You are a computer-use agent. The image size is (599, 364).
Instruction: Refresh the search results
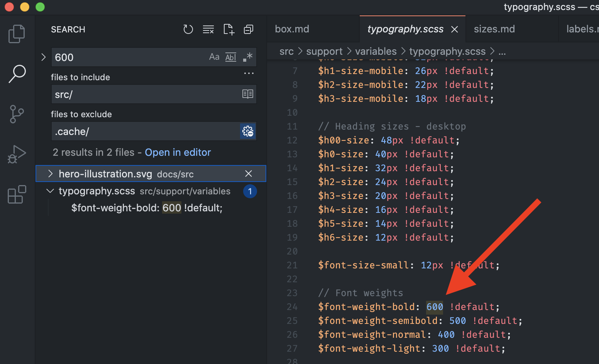coord(188,29)
